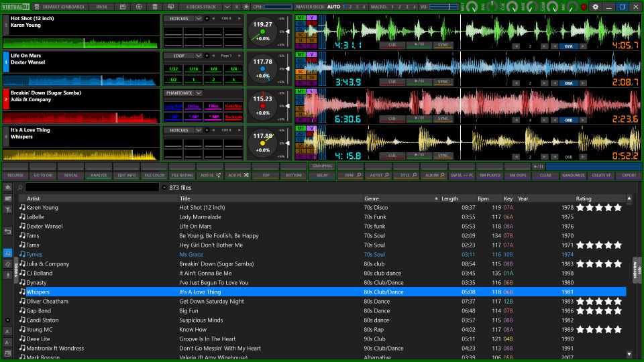This screenshot has width=644, height=362.
Task: Click the EDIT INFO button
Action: coord(127,175)
